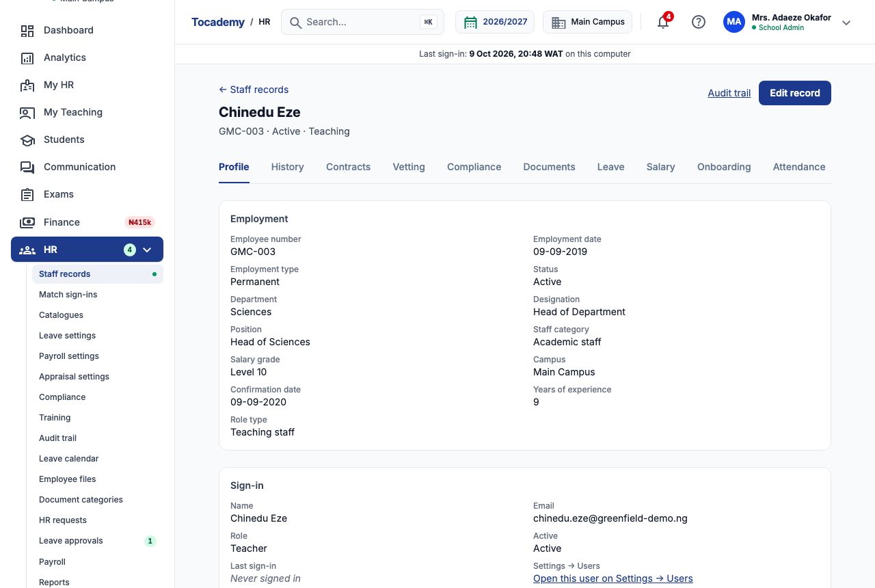Image resolution: width=875 pixels, height=588 pixels.
Task: Open the notifications bell icon
Action: coord(663,22)
